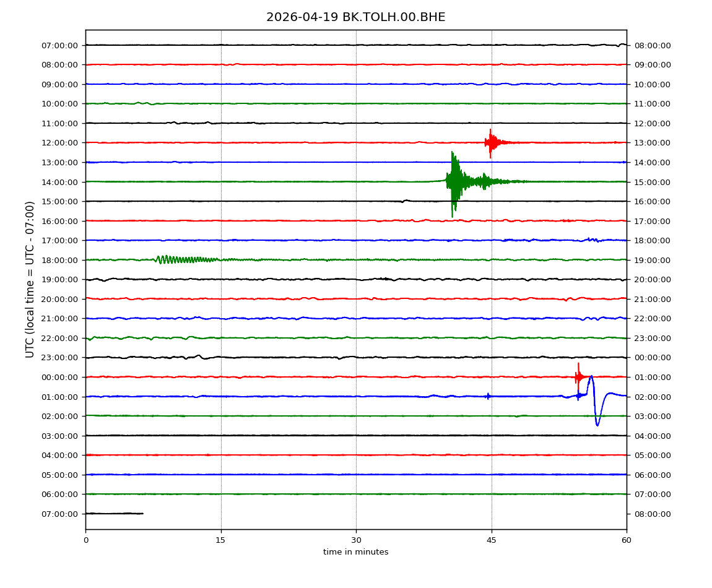Image resolution: width=712 pixels, height=588 pixels.
Task: Click the large green earthquake waveform burst
Action: [x=455, y=181]
